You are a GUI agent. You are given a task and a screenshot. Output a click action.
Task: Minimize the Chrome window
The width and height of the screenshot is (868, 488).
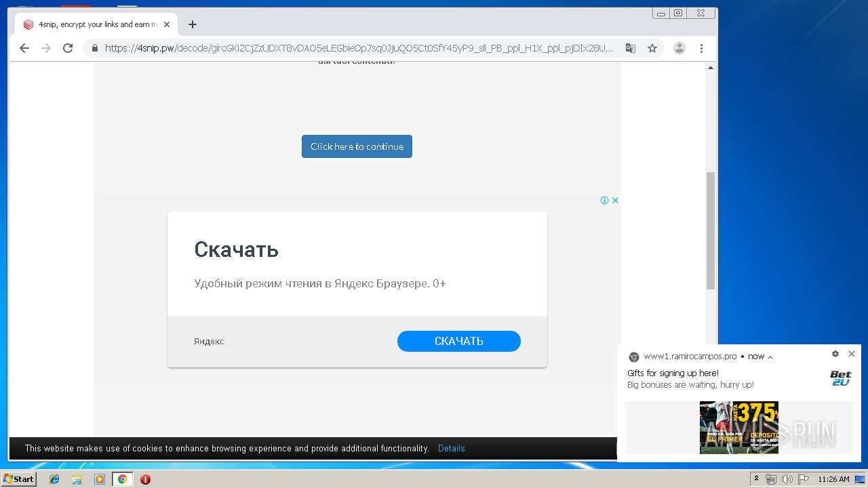coord(661,13)
